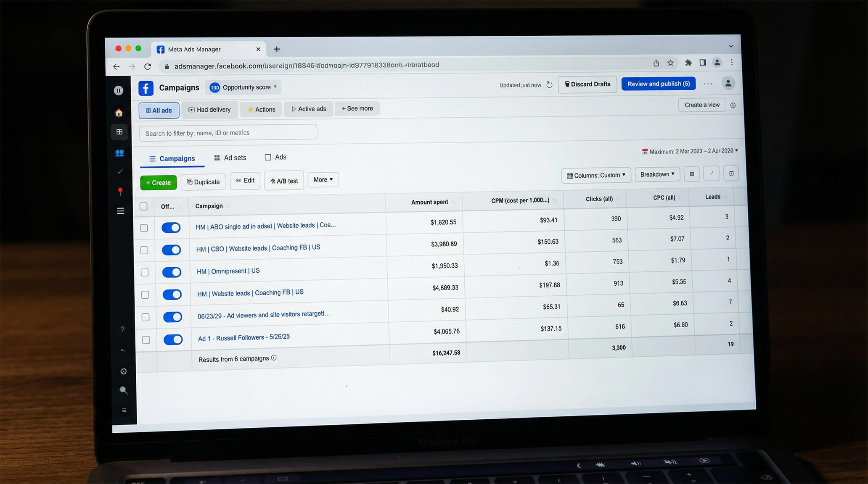Viewport: 868px width, 484px height.
Task: Click the three-dot menu beside Review and publish
Action: 708,84
